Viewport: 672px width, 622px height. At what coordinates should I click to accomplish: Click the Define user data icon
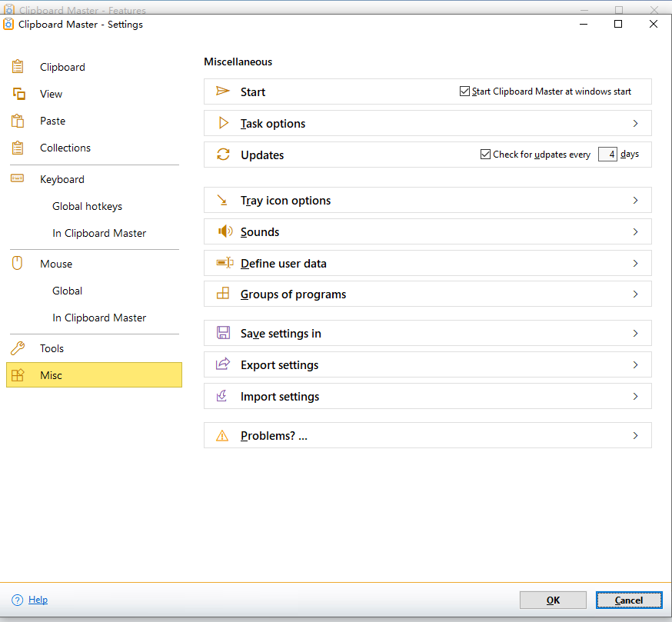[x=225, y=263]
